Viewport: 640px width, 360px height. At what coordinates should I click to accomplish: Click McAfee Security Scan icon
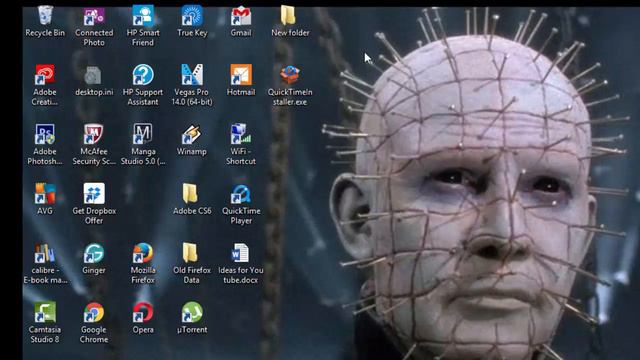94,134
